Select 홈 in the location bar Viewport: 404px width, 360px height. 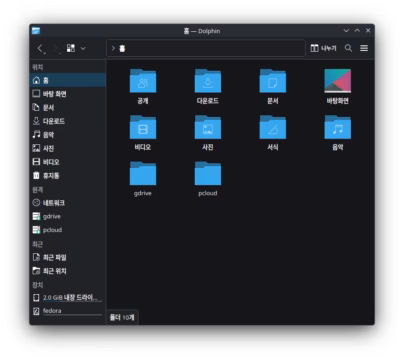click(122, 49)
